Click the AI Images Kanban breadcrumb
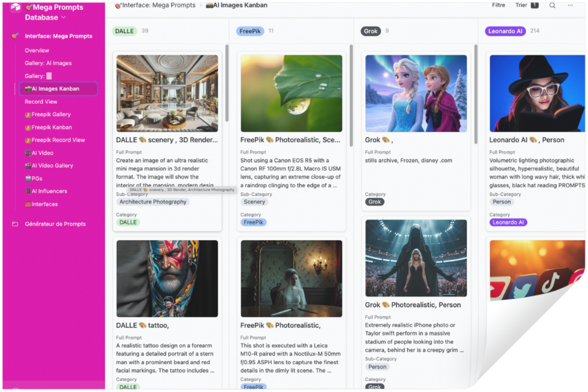 237,5
